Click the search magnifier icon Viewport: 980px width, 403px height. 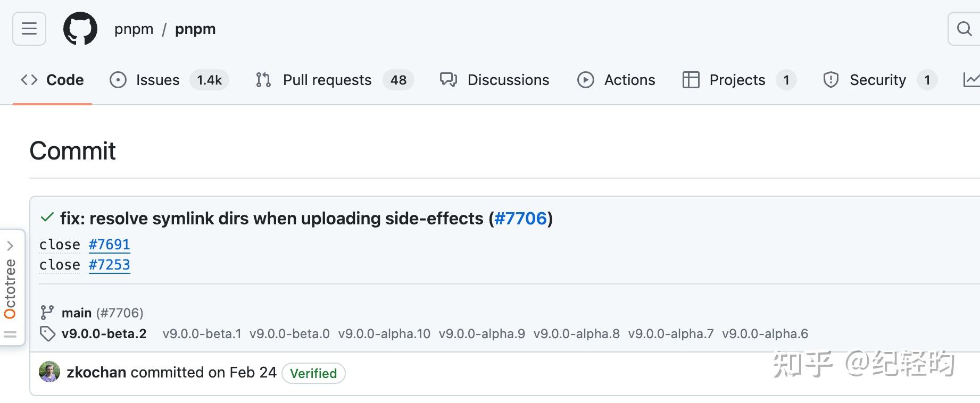pyautogui.click(x=964, y=29)
